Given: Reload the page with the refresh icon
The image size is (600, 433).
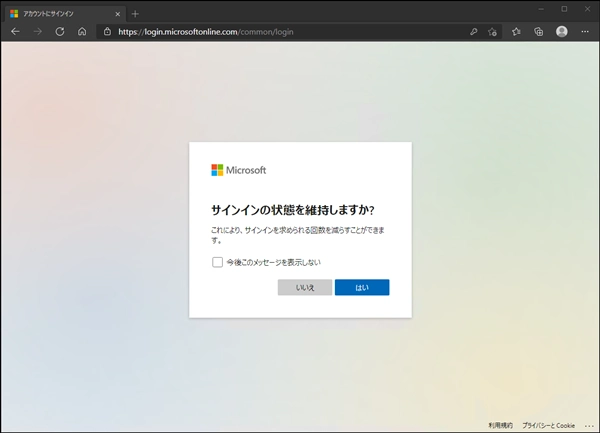Looking at the screenshot, I should [x=60, y=32].
